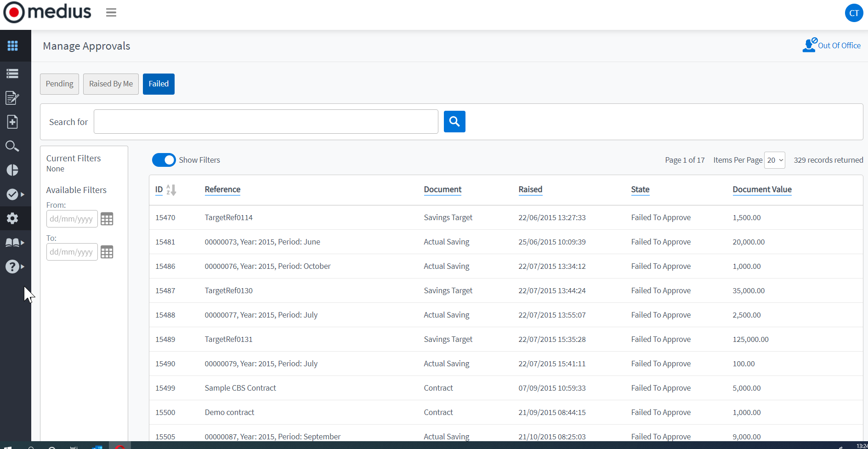
Task: Click the Search for text field
Action: click(x=266, y=122)
